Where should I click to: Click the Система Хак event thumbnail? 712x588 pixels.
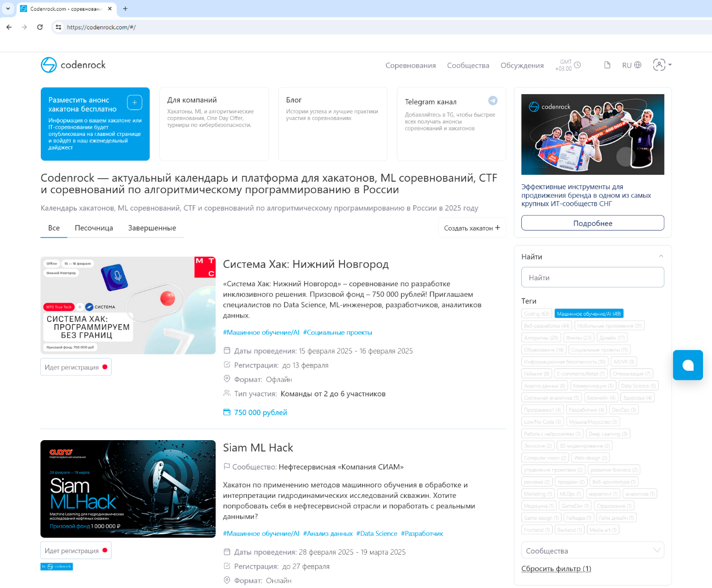pyautogui.click(x=128, y=306)
